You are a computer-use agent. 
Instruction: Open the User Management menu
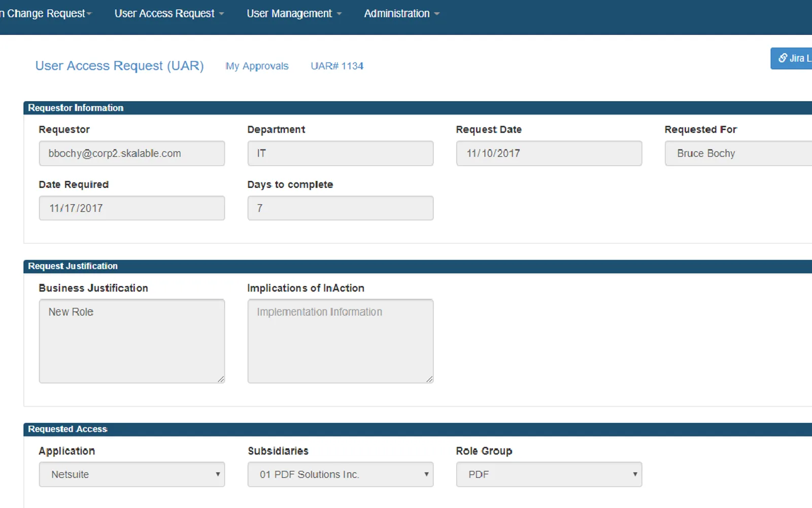tap(294, 14)
